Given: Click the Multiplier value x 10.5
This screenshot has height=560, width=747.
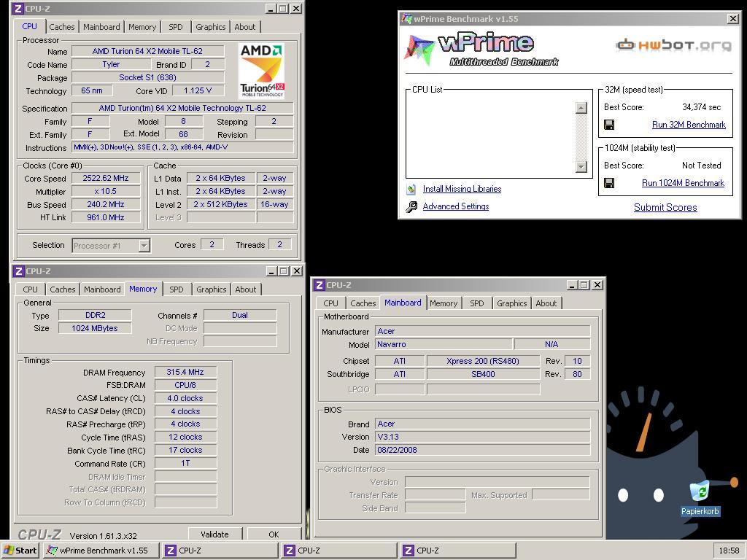Looking at the screenshot, I should 106,192.
